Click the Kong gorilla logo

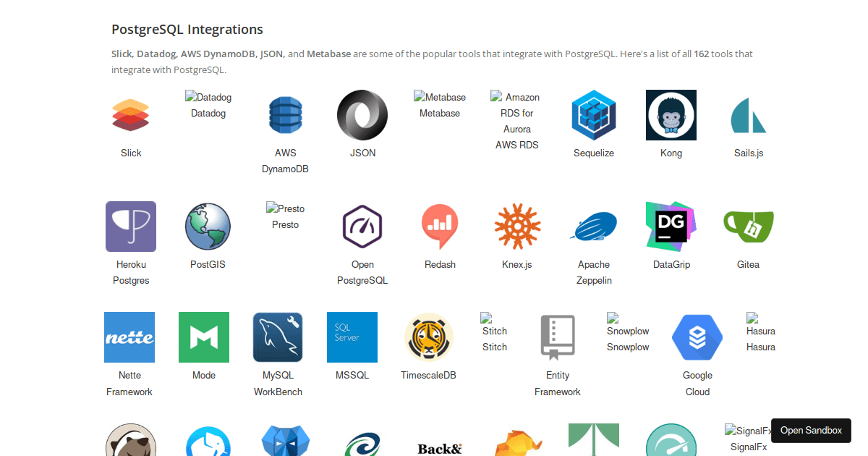671,114
